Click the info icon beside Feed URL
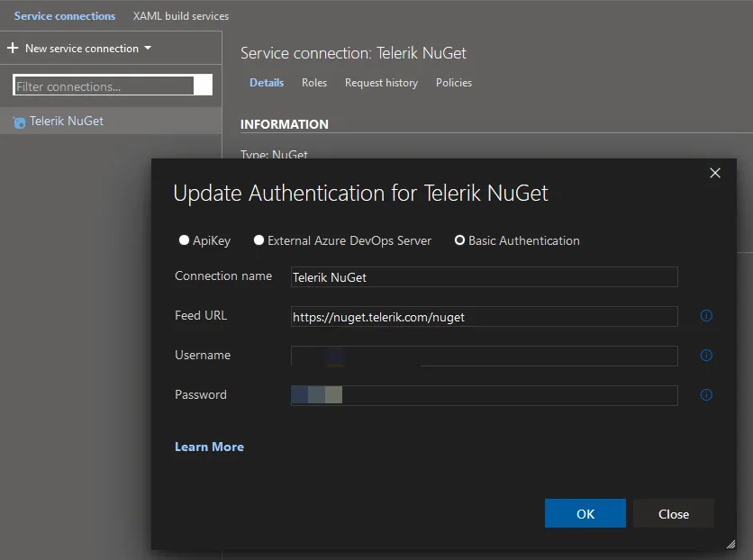The width and height of the screenshot is (753, 560). 706,316
